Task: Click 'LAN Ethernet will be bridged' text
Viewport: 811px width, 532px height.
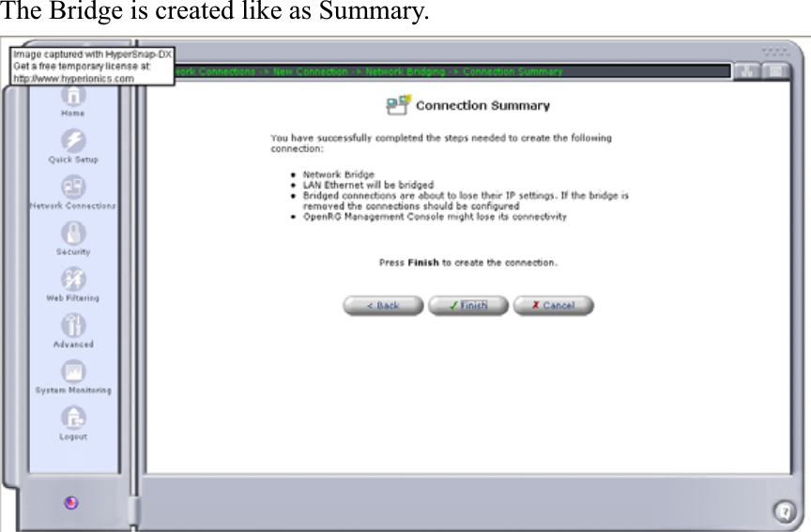Action: 368,185
